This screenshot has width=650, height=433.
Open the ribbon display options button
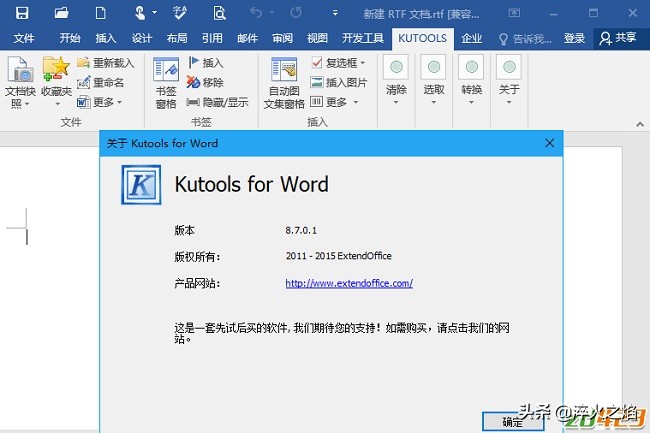point(514,13)
